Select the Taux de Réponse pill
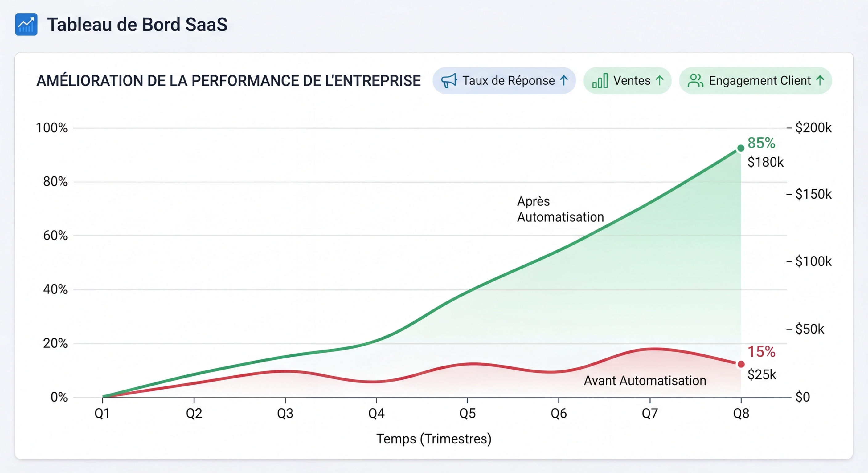This screenshot has height=473, width=868. (504, 81)
